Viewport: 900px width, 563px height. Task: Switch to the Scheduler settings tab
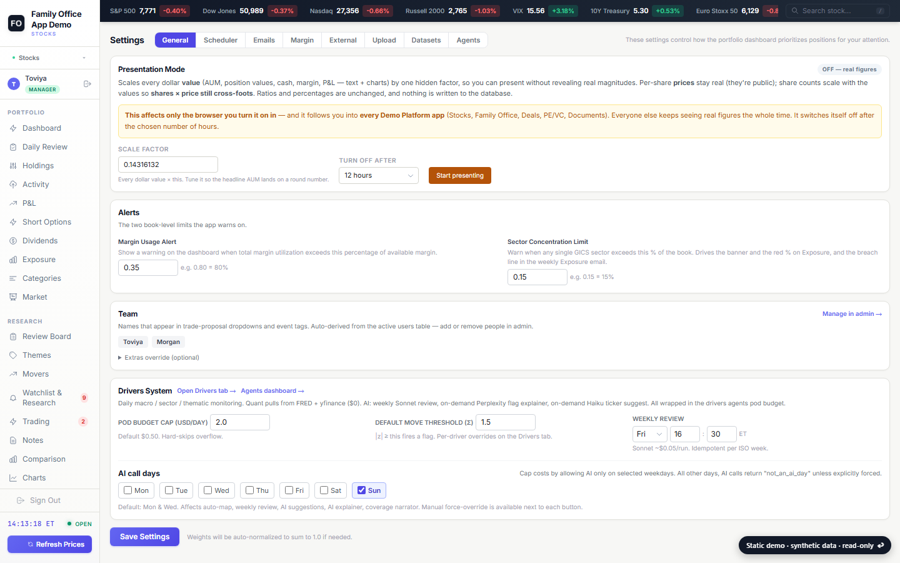point(220,40)
